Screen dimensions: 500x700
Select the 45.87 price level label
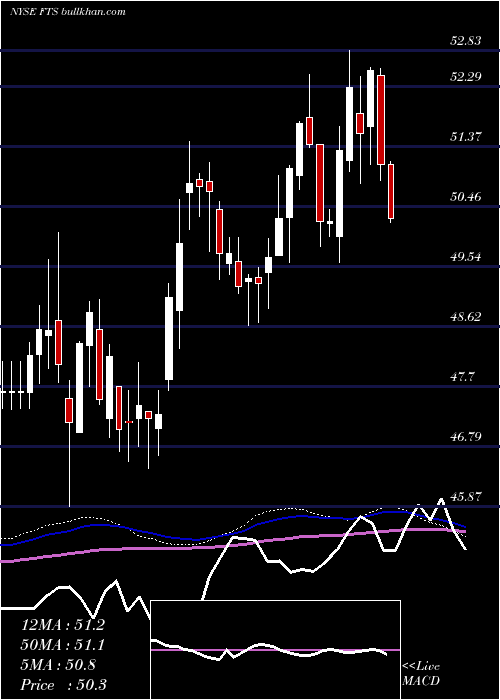pos(466,496)
